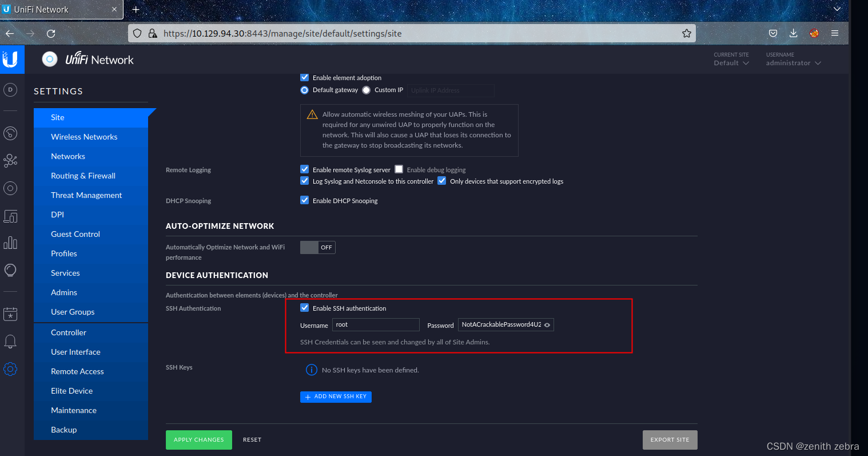Screen dimensions: 868x456
Task: Show password with the eye icon
Action: click(x=547, y=325)
